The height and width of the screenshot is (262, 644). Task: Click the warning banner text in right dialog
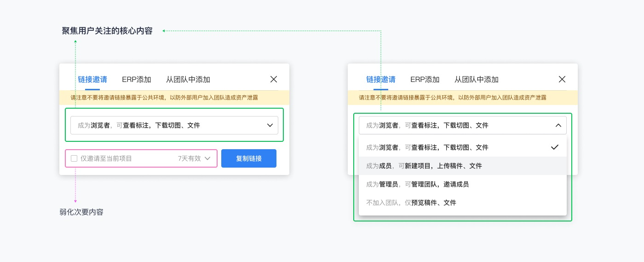(x=452, y=98)
